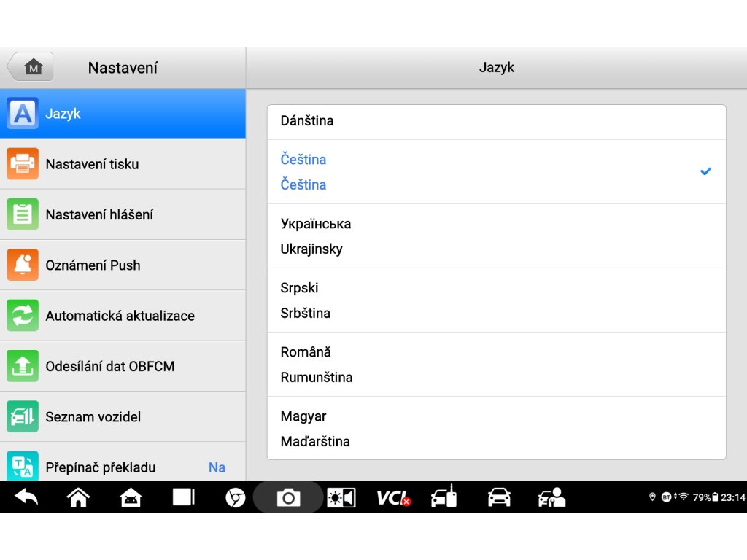Toggle the Přepínač překladu setting
Viewport: 747px width, 560px height.
point(123,467)
